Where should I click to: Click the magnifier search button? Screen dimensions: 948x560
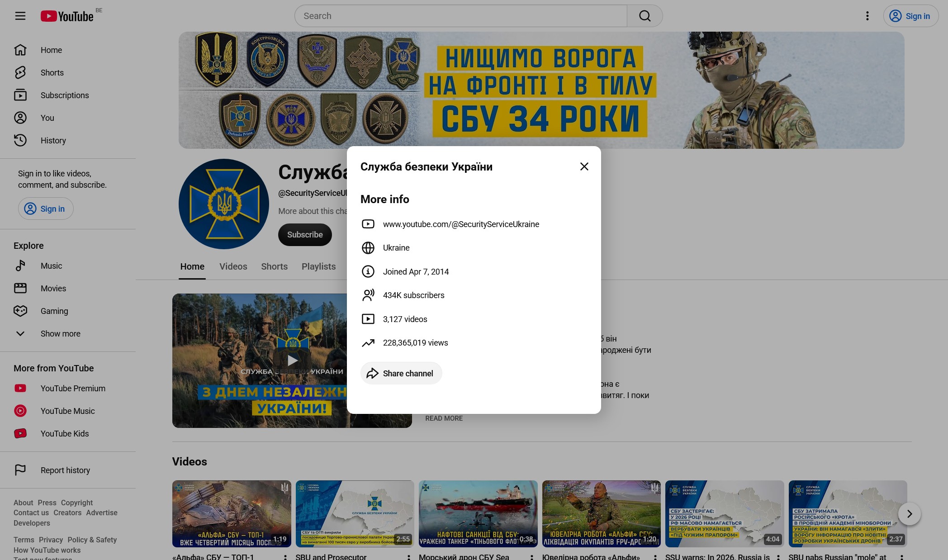tap(645, 16)
